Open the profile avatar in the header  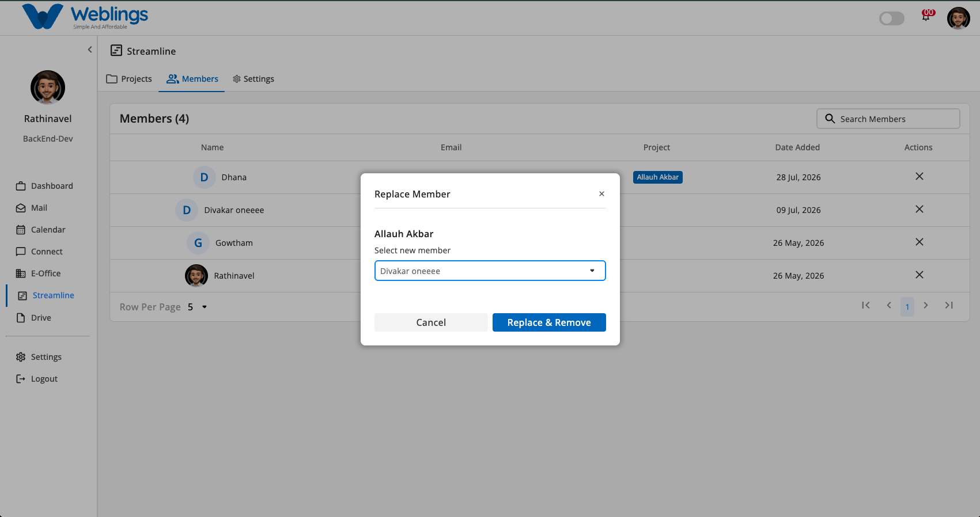point(958,18)
